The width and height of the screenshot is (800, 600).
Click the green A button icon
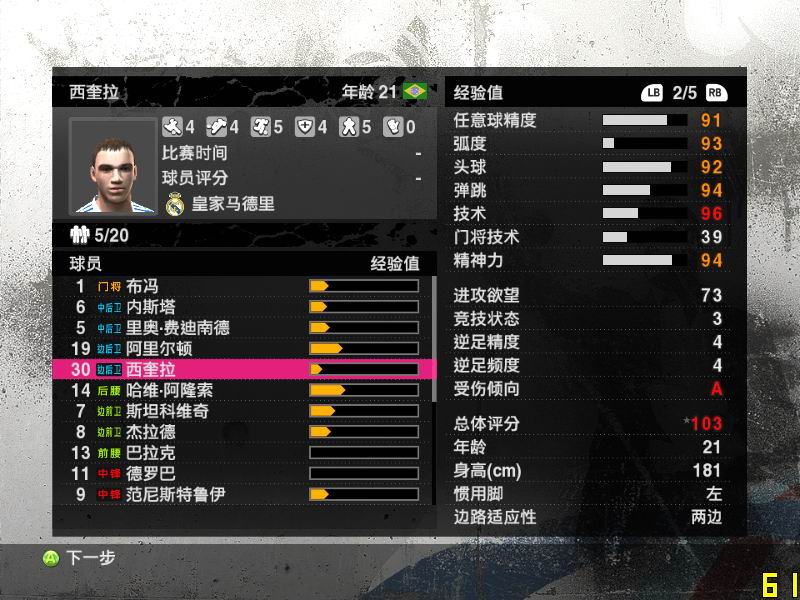coord(50,559)
